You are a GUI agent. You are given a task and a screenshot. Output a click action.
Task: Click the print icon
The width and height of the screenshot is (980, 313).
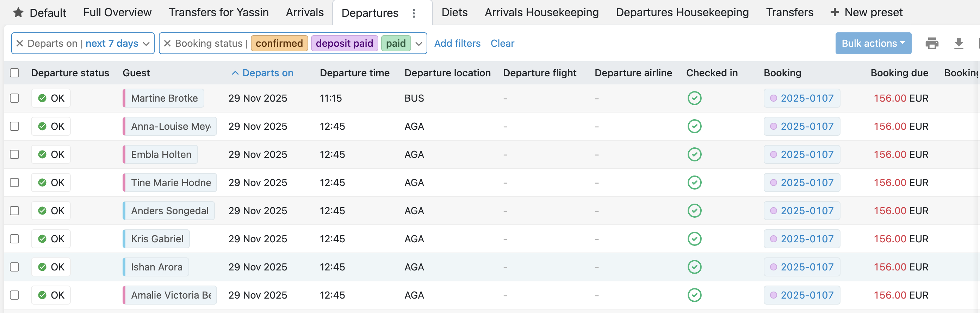tap(932, 43)
